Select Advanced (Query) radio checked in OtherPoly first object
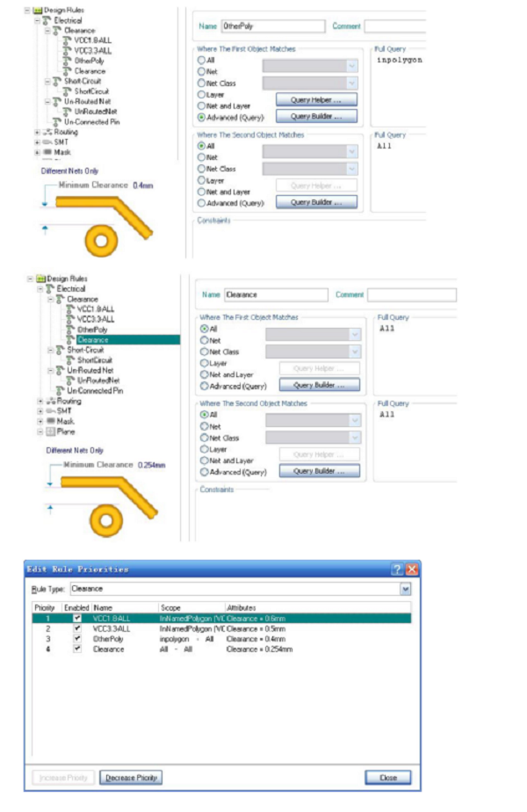 click(202, 117)
